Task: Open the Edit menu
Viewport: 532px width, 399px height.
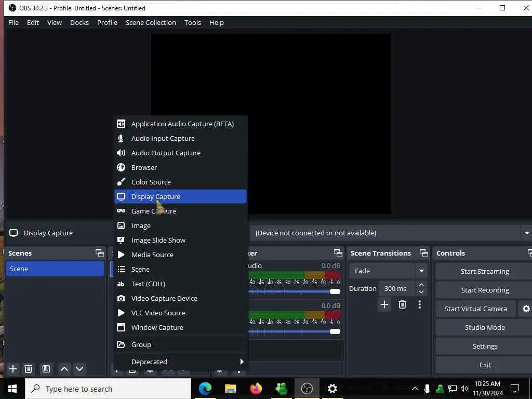Action: tap(33, 22)
